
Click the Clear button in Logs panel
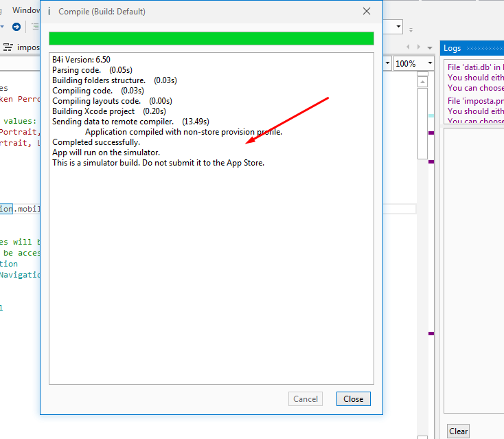pos(458,431)
